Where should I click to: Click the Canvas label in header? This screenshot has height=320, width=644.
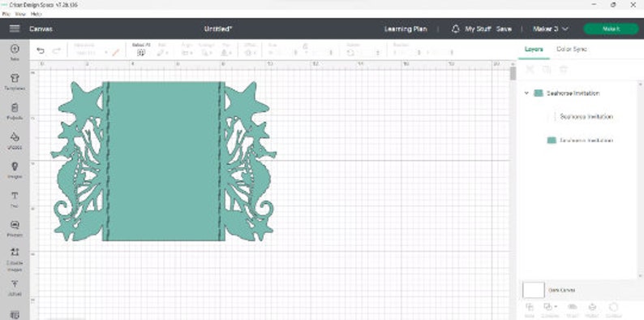point(41,28)
